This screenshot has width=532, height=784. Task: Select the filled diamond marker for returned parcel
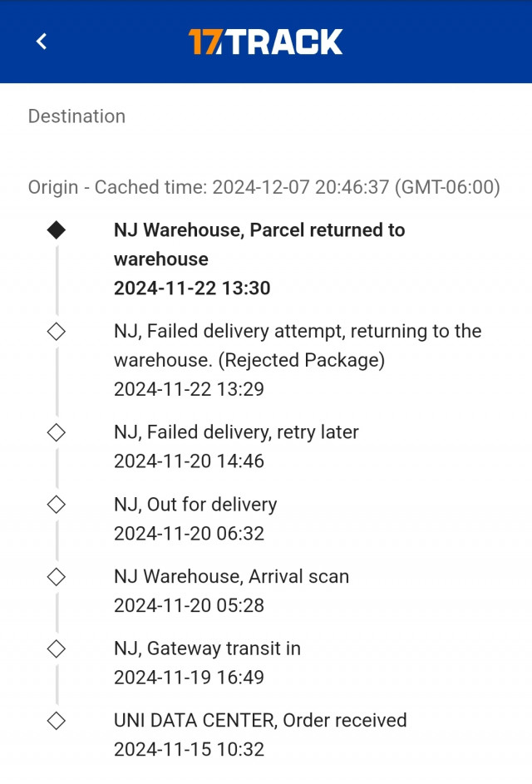click(56, 230)
